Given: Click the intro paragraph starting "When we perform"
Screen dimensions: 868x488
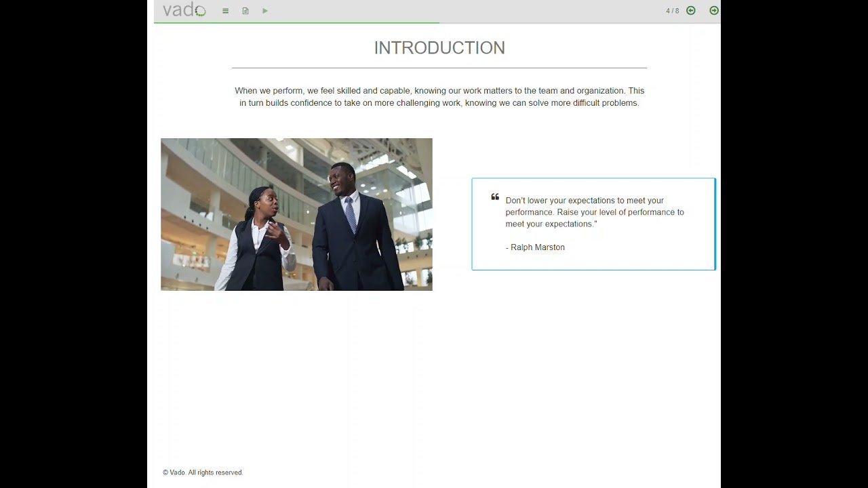Looking at the screenshot, I should [x=439, y=97].
